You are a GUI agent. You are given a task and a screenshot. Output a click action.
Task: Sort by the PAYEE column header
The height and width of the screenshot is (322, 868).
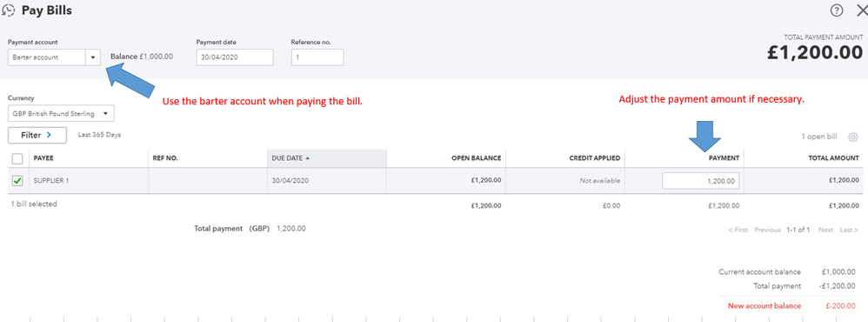43,158
